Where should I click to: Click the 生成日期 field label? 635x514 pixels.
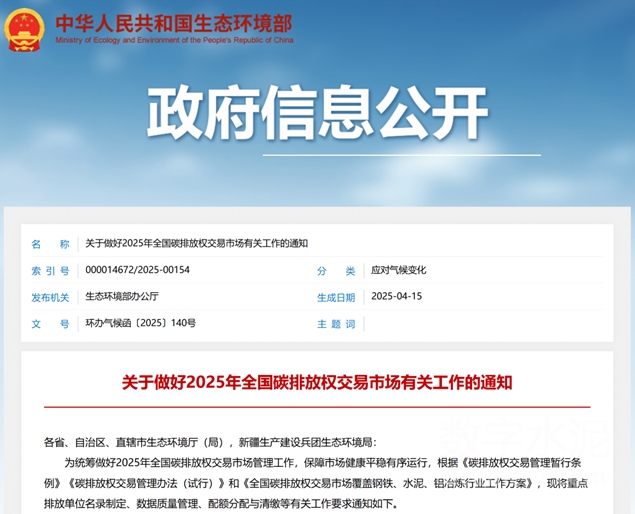tap(335, 297)
